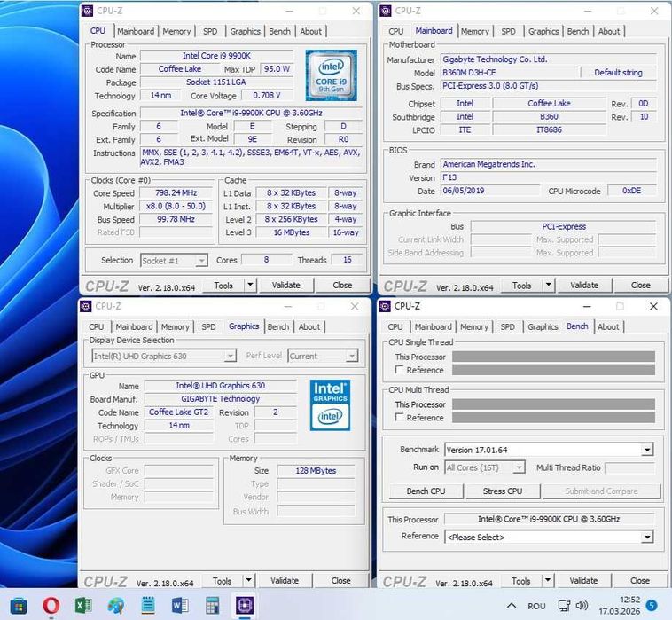
Task: Open Memory tab in the Bench window
Action: 474,326
